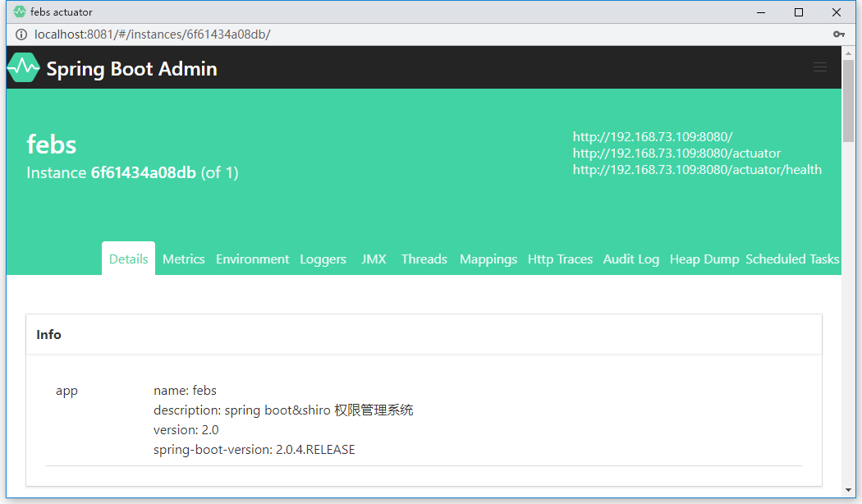Click the scrollbar up arrow
The height and width of the screenshot is (504, 862).
point(848,53)
